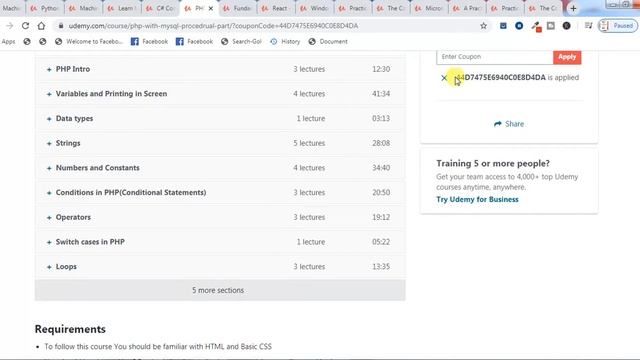Switch to the C# tab
The height and width of the screenshot is (360, 640).
(x=161, y=8)
